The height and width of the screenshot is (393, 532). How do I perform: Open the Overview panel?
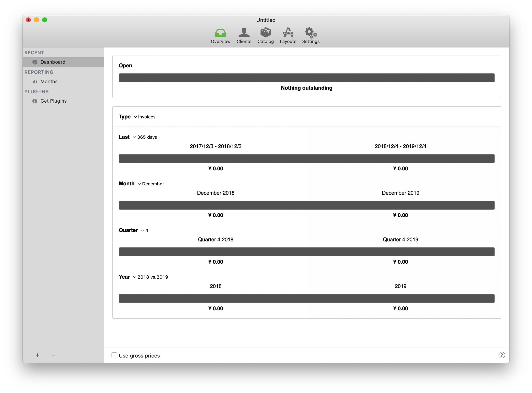220,35
